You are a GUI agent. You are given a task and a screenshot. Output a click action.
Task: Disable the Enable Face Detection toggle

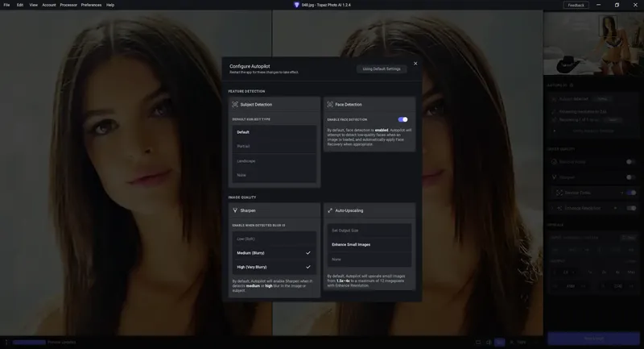[403, 119]
